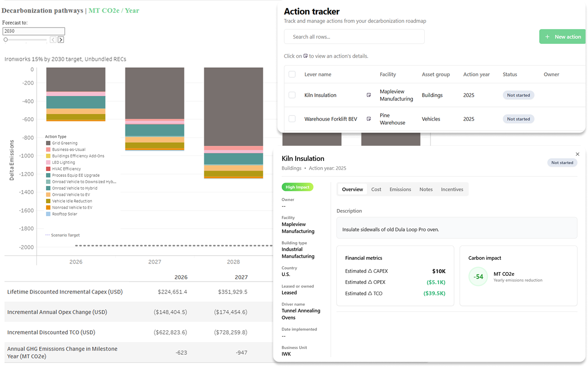Step forecast year forward arrow
The image size is (588, 367).
[x=61, y=40]
